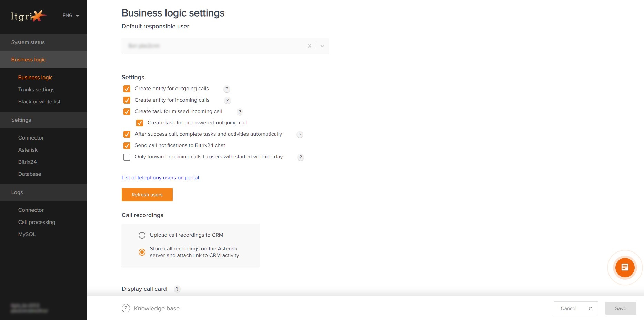Uncheck Send call notifications to Bitrix24 chat

(127, 146)
